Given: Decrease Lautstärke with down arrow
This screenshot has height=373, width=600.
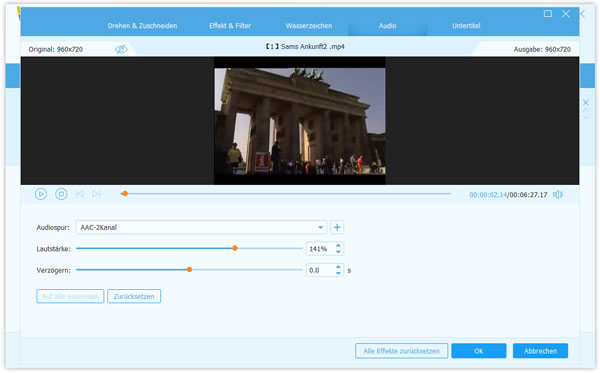Looking at the screenshot, I should coord(338,252).
